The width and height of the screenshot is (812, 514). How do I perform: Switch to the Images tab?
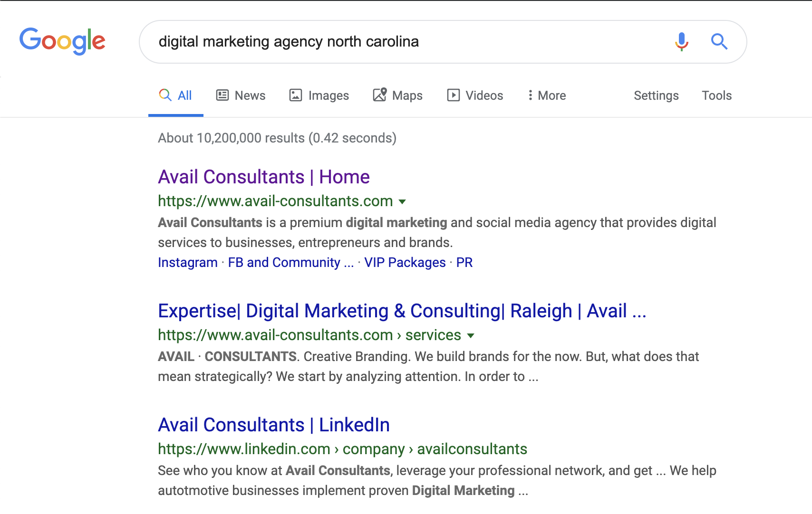(319, 95)
